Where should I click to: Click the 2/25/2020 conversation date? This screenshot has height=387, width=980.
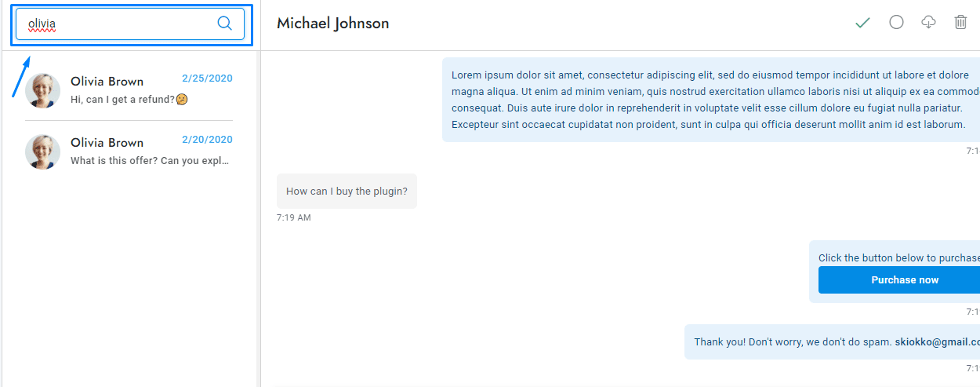tap(207, 78)
